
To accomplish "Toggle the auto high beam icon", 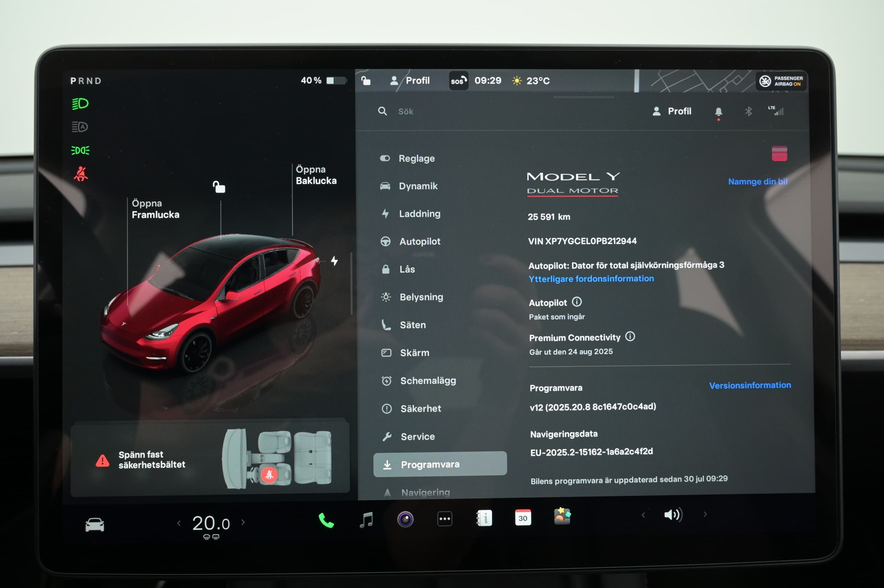I will pyautogui.click(x=80, y=127).
